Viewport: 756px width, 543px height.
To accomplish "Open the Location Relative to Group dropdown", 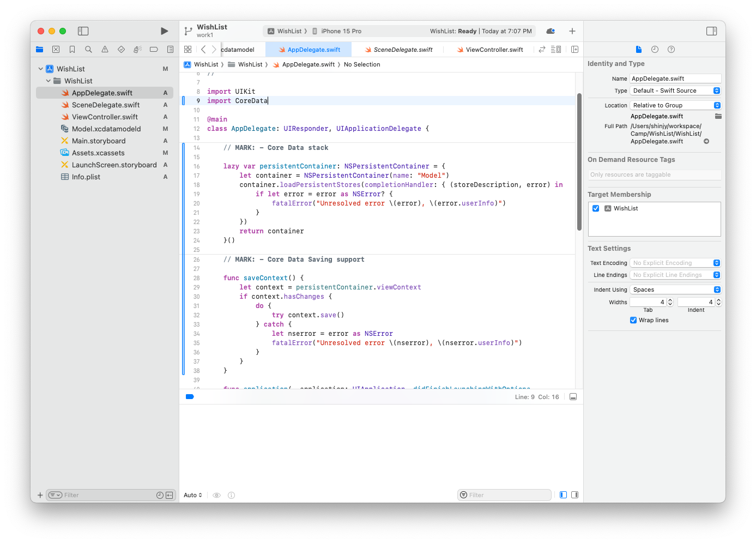I will click(x=675, y=105).
